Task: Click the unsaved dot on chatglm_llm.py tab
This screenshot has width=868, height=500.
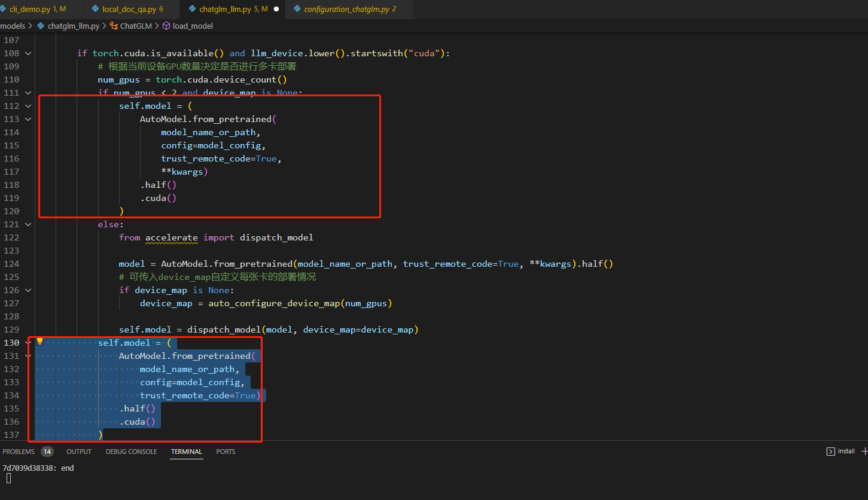Action: [x=276, y=10]
